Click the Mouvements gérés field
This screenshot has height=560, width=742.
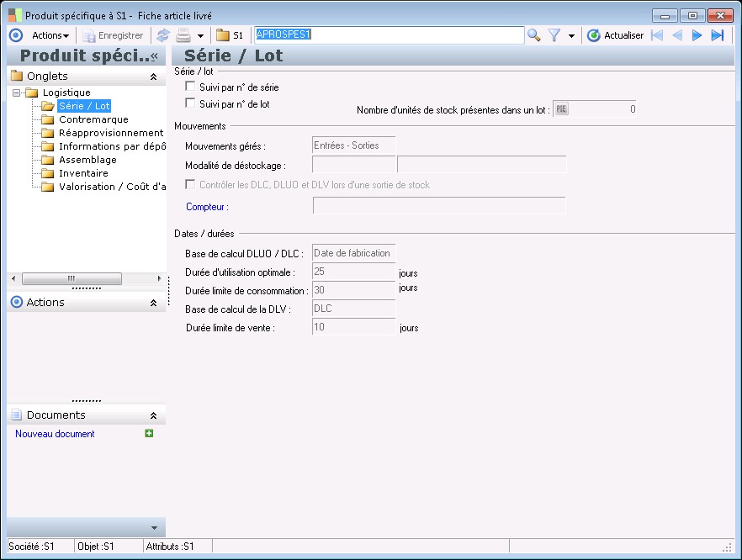(x=353, y=145)
